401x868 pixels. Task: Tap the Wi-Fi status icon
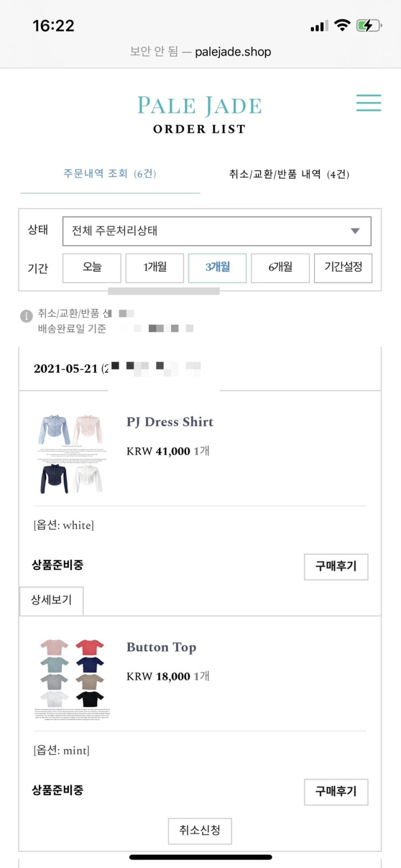coord(342,25)
